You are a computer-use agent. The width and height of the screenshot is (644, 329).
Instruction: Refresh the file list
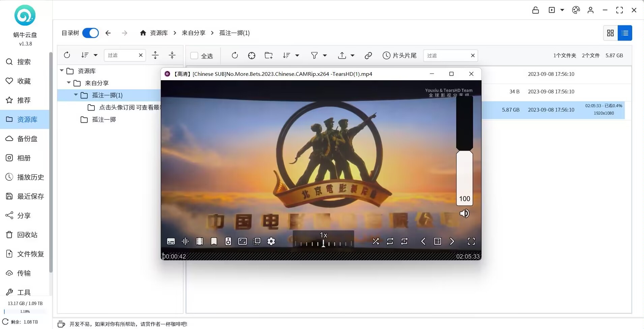[x=235, y=55]
